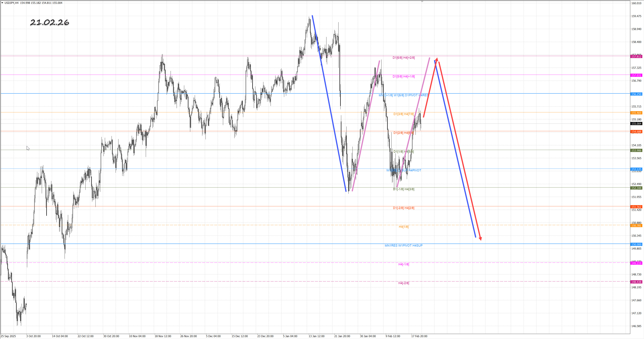Image resolution: width=644 pixels, height=339 pixels.
Task: Select the 21.02.26 handwritten date label
Action: [49, 22]
